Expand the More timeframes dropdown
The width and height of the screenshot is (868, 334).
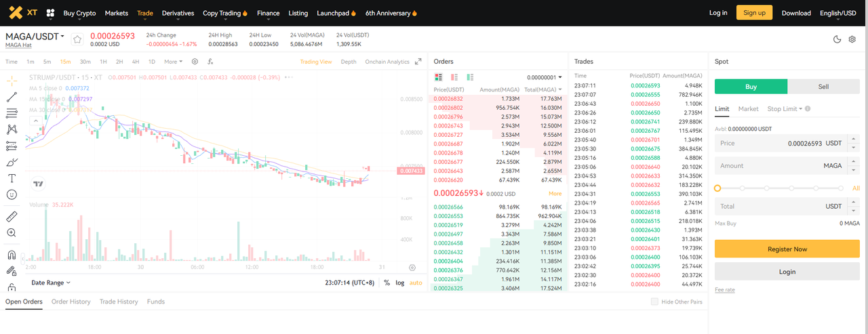tap(173, 62)
